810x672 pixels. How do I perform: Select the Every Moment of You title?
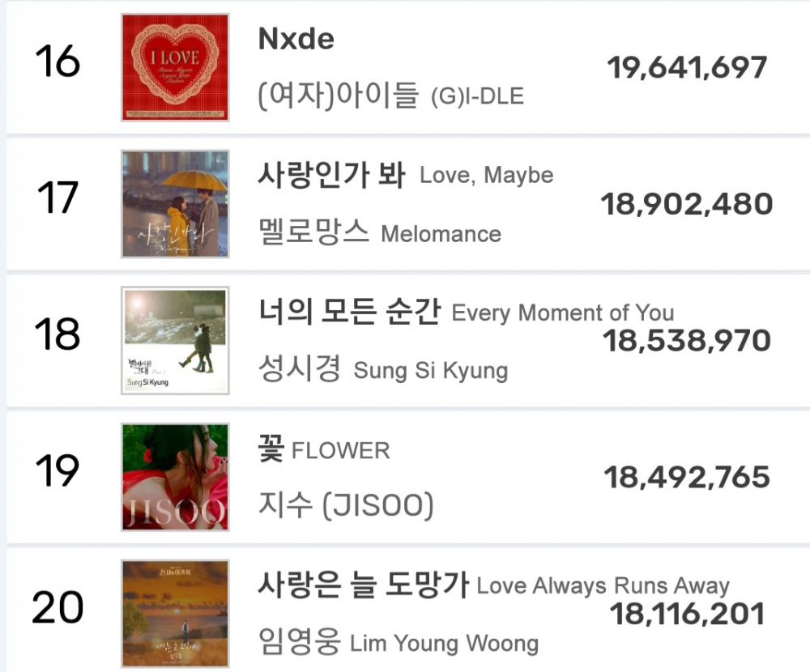click(466, 312)
